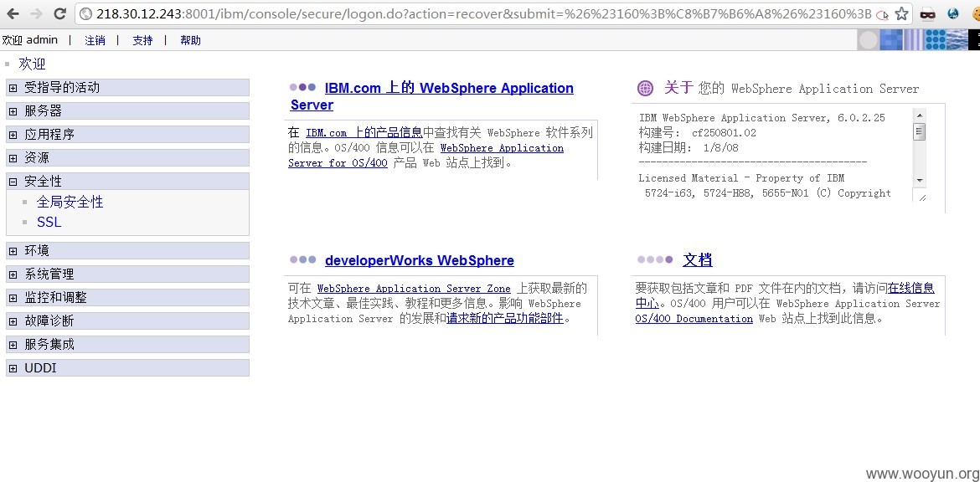Viewport: 980px width, 482px height.
Task: Follow WebSphere Application Server Zone link
Action: click(x=414, y=289)
